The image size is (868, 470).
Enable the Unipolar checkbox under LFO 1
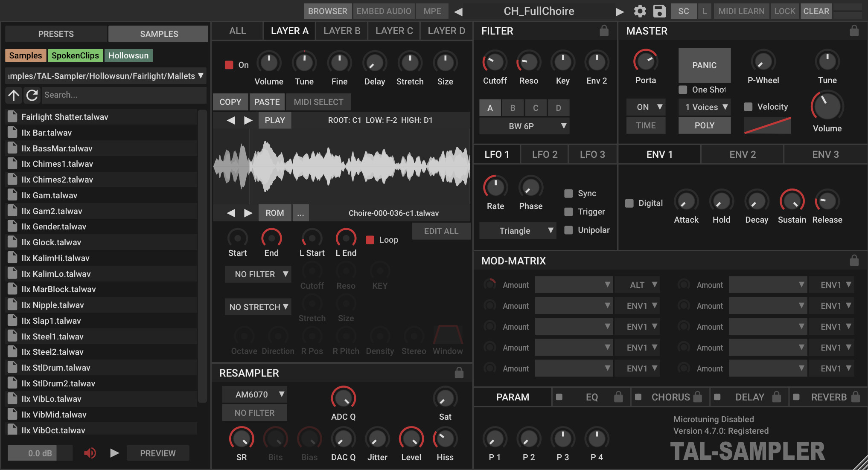(567, 230)
